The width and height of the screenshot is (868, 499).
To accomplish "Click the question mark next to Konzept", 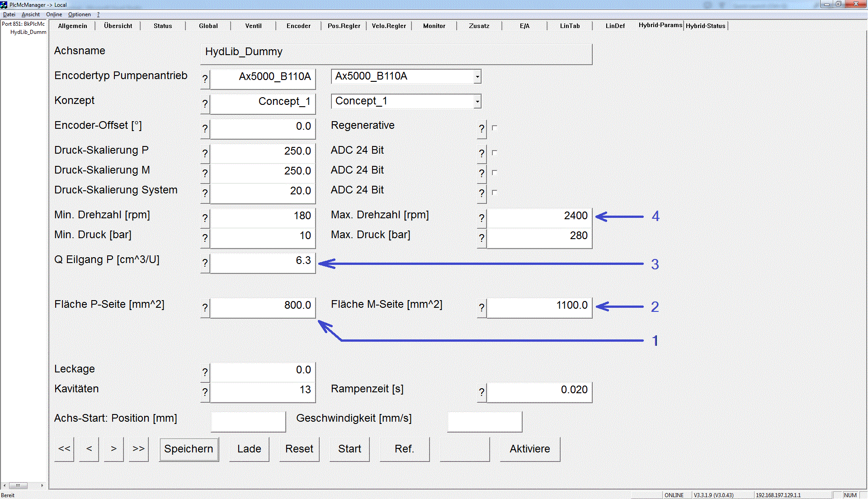I will (x=205, y=104).
